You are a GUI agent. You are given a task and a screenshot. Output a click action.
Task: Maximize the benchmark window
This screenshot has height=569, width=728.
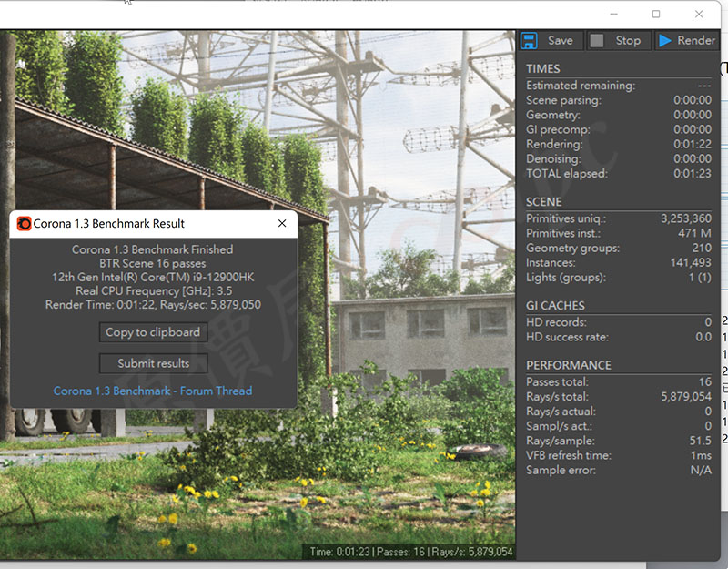click(x=656, y=14)
